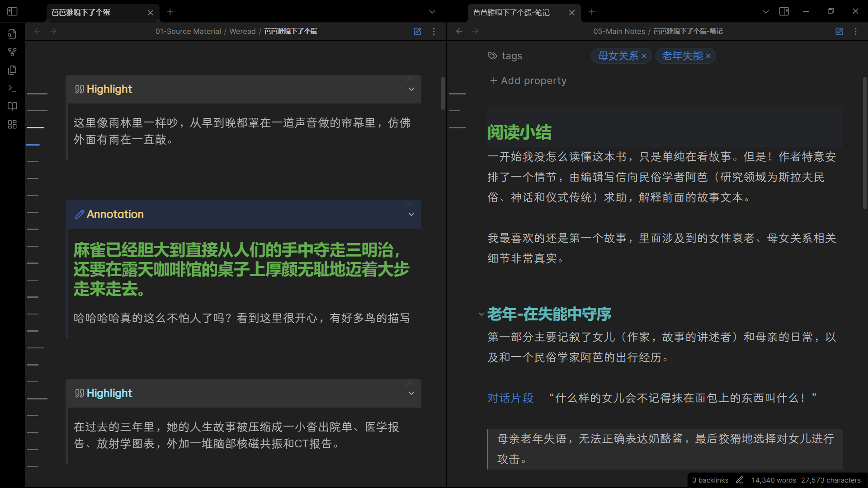Open more options in right pane
Image resolution: width=868 pixels, height=488 pixels.
coord(855,31)
